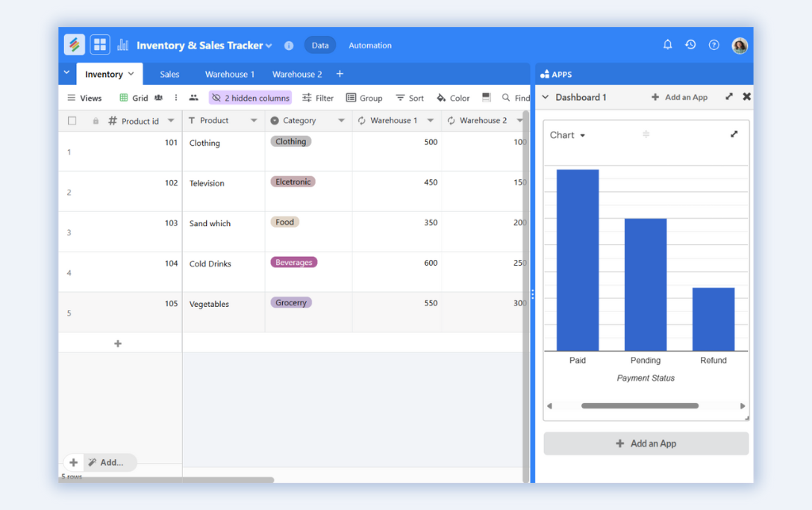Click the Add an App button
812x510 pixels.
tap(646, 443)
